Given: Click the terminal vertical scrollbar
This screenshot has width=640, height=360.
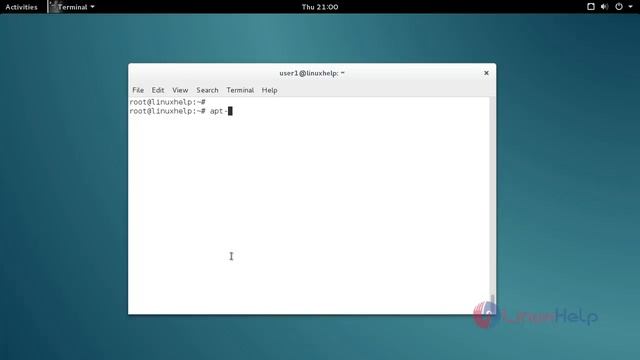Looking at the screenshot, I should tap(493, 205).
